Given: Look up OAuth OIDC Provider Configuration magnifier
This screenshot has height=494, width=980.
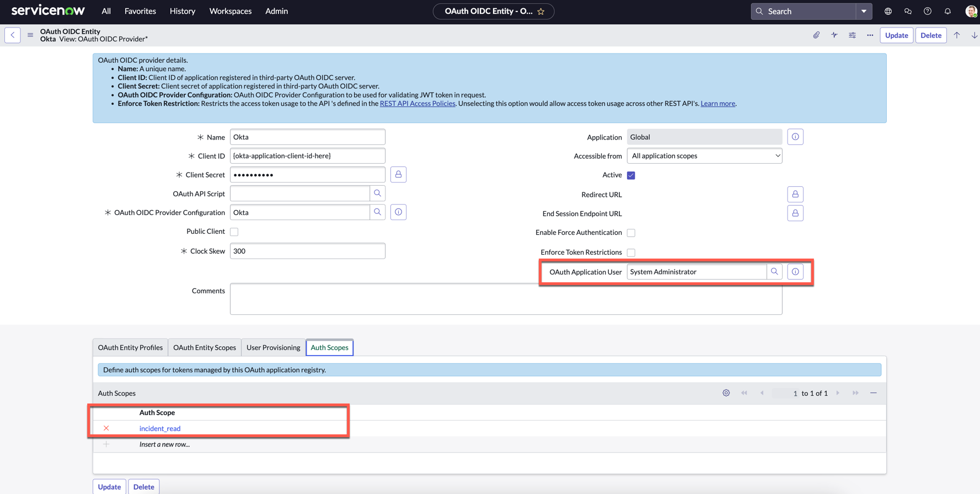Looking at the screenshot, I should (377, 212).
